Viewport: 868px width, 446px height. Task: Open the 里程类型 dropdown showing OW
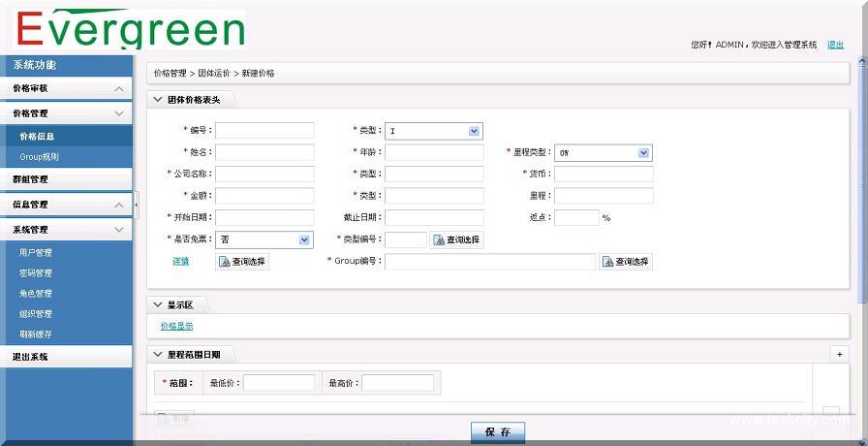(x=643, y=153)
